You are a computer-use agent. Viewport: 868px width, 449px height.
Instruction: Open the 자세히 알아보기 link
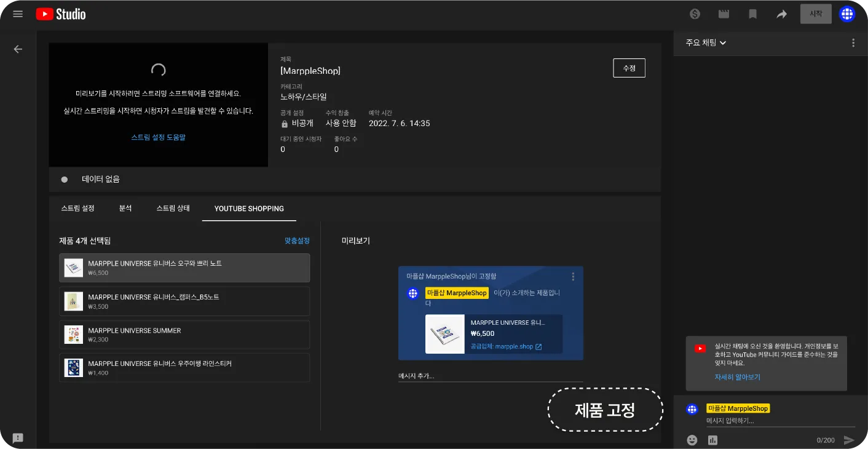click(x=738, y=377)
